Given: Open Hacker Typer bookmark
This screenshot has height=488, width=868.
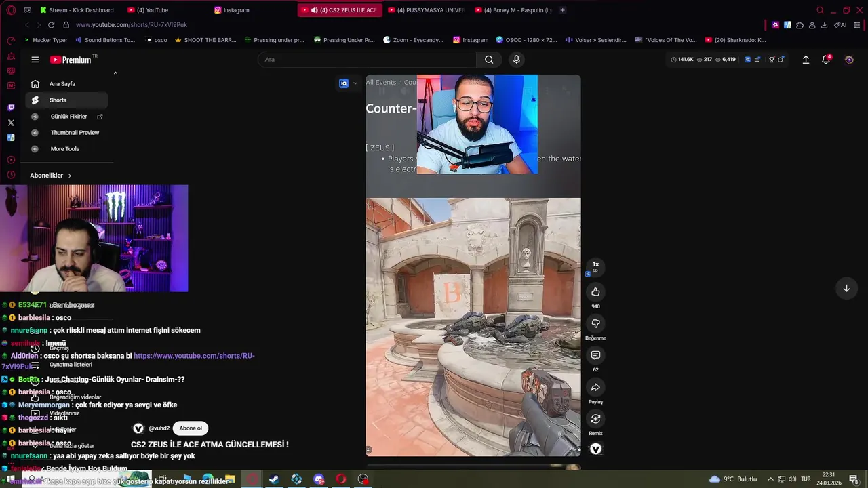Looking at the screenshot, I should click(45, 40).
